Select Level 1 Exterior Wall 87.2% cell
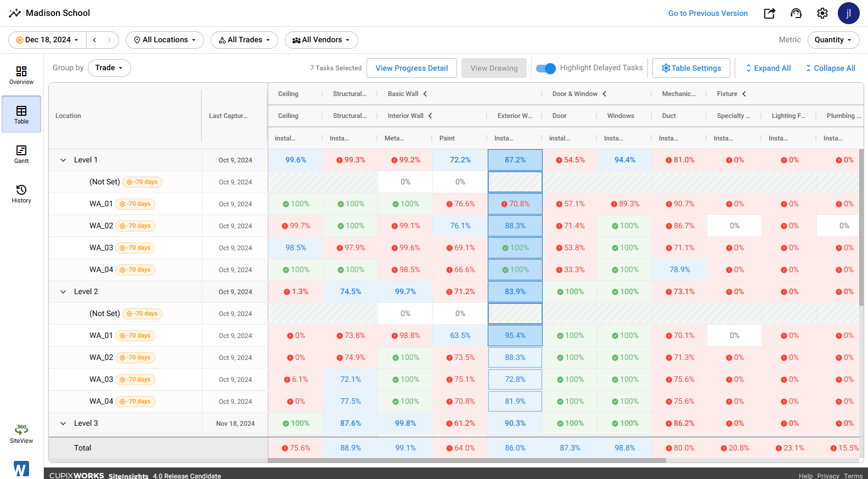 point(515,160)
